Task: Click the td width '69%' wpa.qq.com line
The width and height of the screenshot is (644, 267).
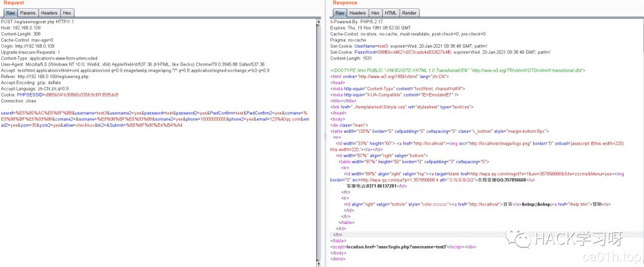Action: (x=477, y=176)
